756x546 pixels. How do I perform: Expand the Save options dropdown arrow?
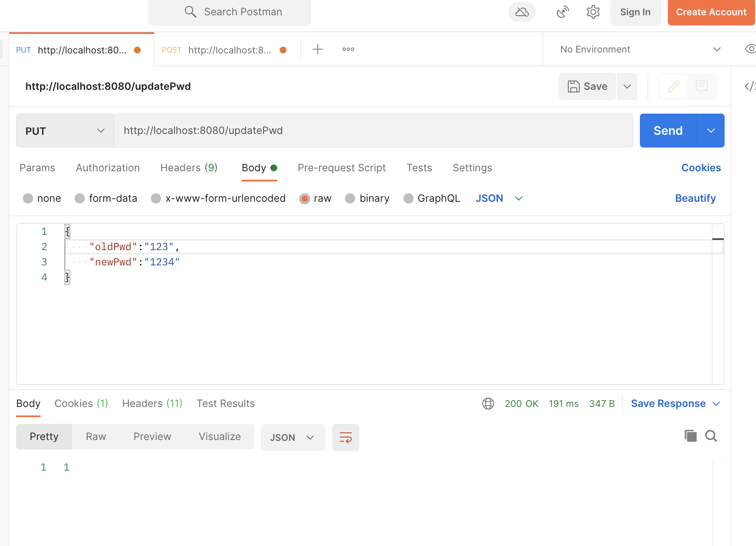coord(627,86)
